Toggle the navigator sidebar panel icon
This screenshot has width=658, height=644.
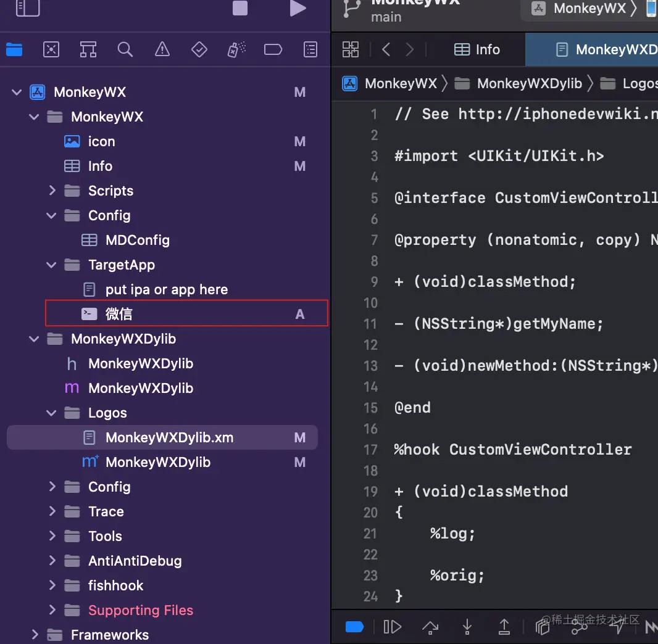pyautogui.click(x=28, y=7)
